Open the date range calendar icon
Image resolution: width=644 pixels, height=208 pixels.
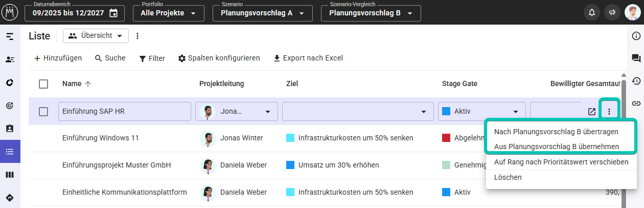(113, 13)
